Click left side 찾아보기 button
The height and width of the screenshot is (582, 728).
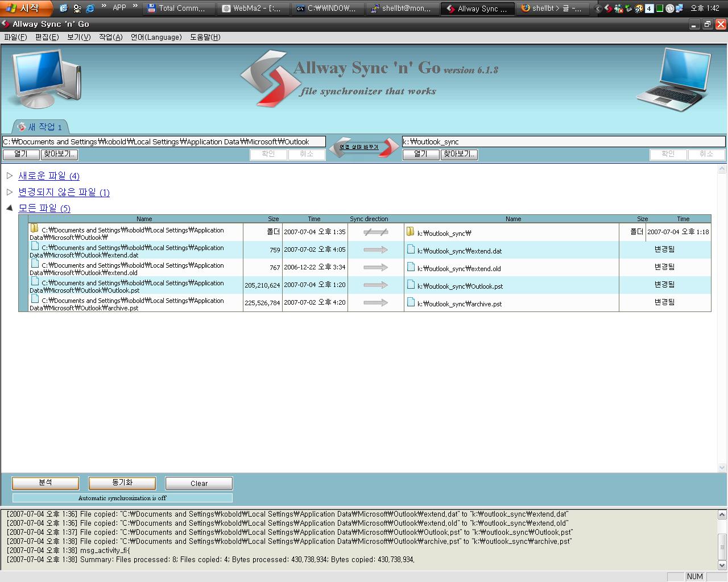click(60, 154)
